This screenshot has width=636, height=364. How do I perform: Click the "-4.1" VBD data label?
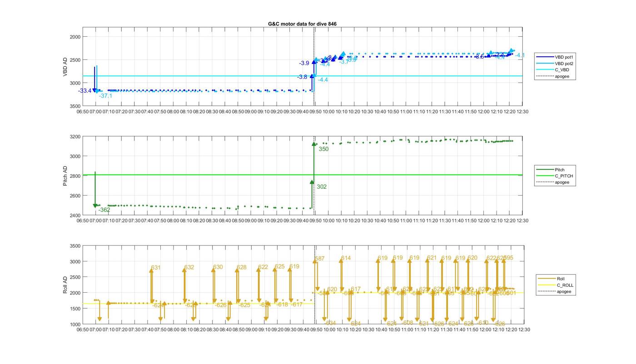tap(520, 55)
